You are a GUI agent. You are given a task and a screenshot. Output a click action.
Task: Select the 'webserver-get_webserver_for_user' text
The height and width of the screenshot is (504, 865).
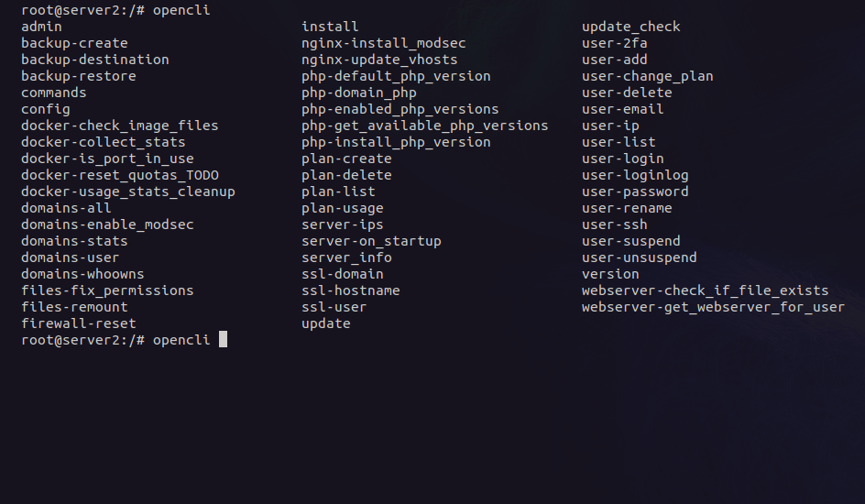coord(713,307)
